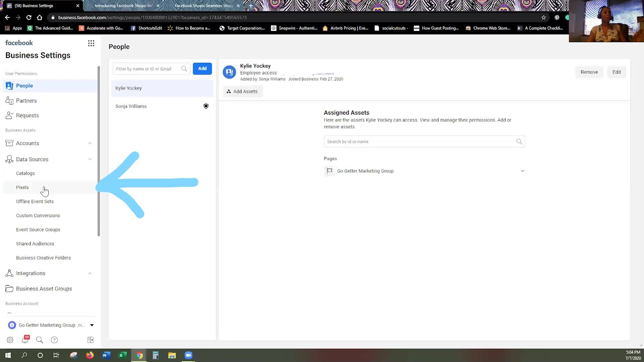644x362 pixels.
Task: Open Windows Task View
Action: pos(56,355)
